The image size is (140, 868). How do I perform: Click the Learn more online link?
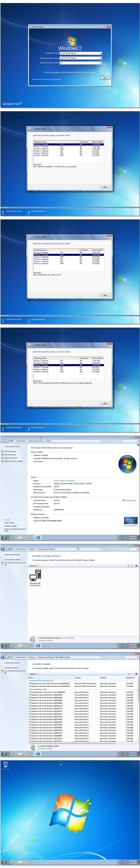[x=131, y=526]
